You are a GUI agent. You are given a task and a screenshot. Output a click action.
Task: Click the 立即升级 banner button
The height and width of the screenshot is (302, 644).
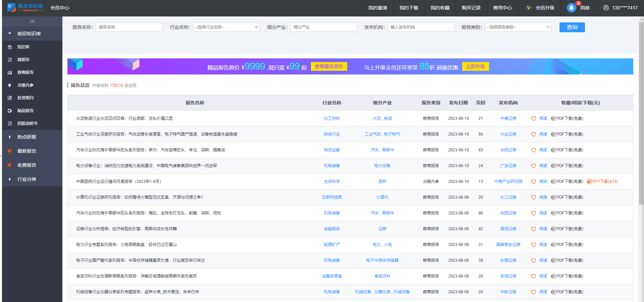(x=475, y=66)
